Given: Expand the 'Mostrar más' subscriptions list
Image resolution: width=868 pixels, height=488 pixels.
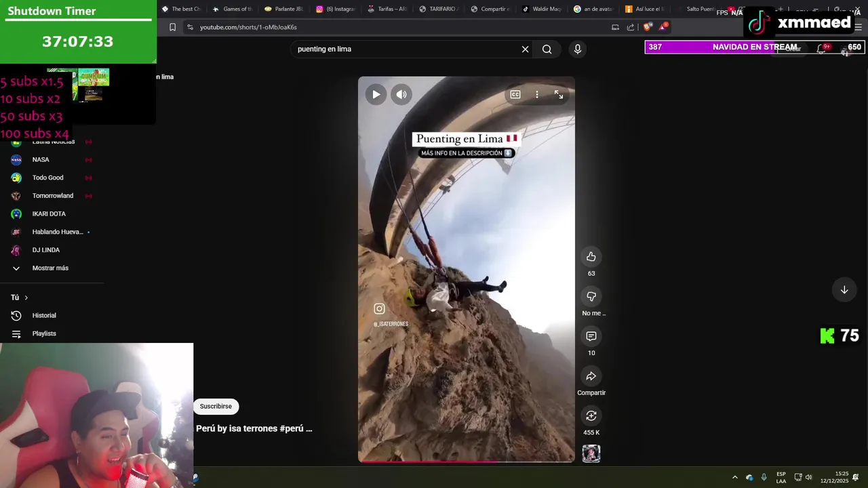Looking at the screenshot, I should (x=52, y=268).
